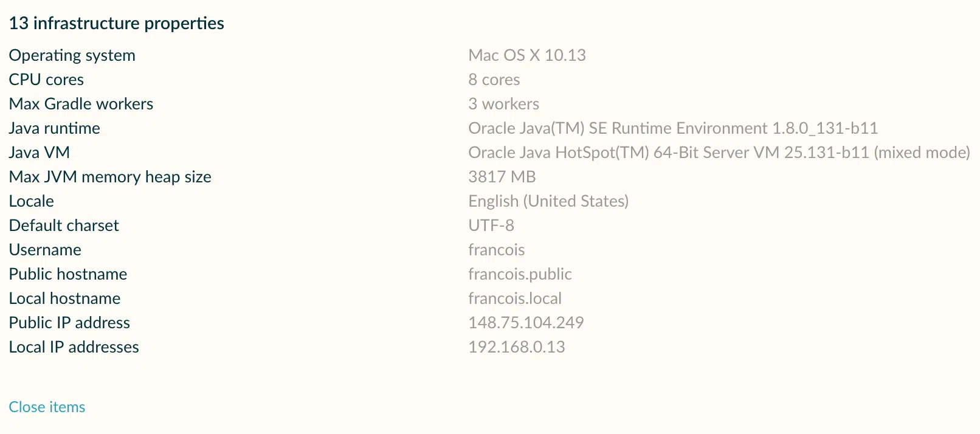This screenshot has width=980, height=434.
Task: Click the Java runtime label
Action: click(54, 128)
